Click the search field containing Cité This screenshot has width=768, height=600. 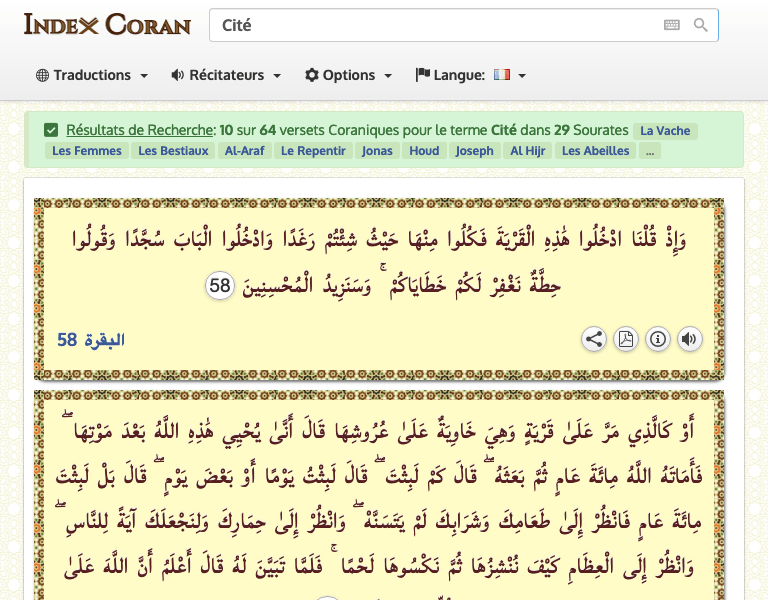[435, 25]
